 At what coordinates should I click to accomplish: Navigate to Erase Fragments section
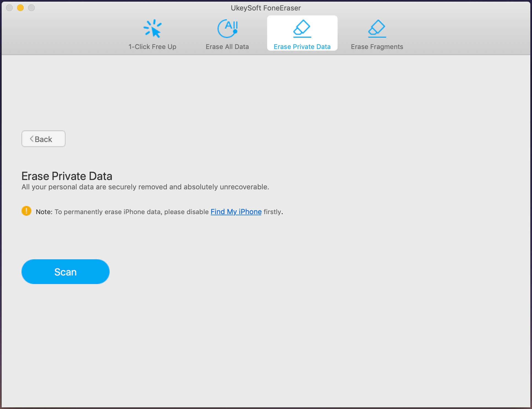point(376,35)
